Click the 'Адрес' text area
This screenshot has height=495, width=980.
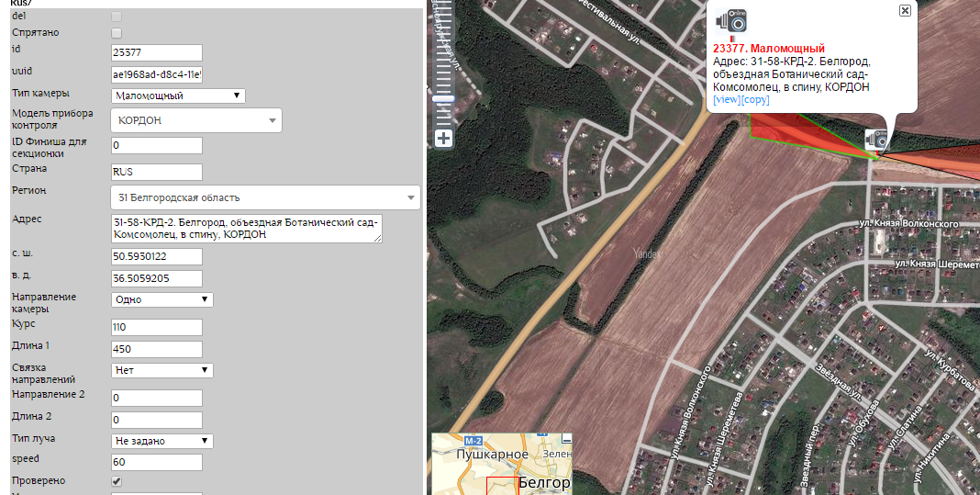[246, 229]
